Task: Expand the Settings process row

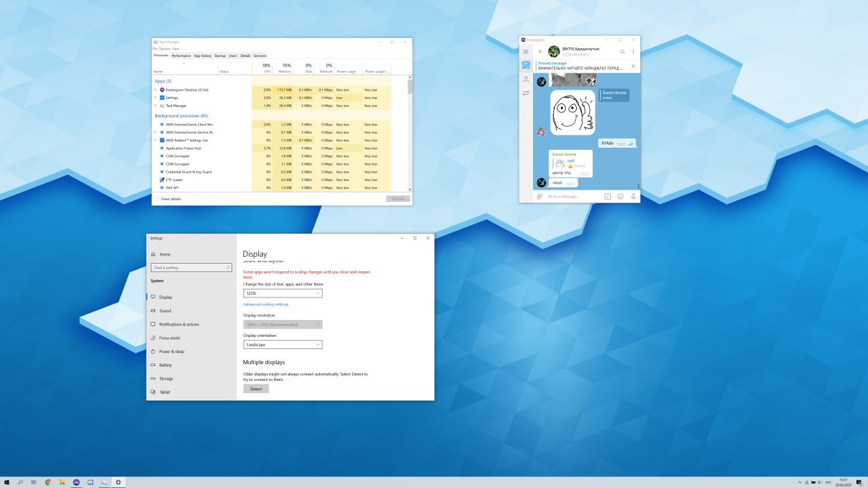Action: (155, 98)
